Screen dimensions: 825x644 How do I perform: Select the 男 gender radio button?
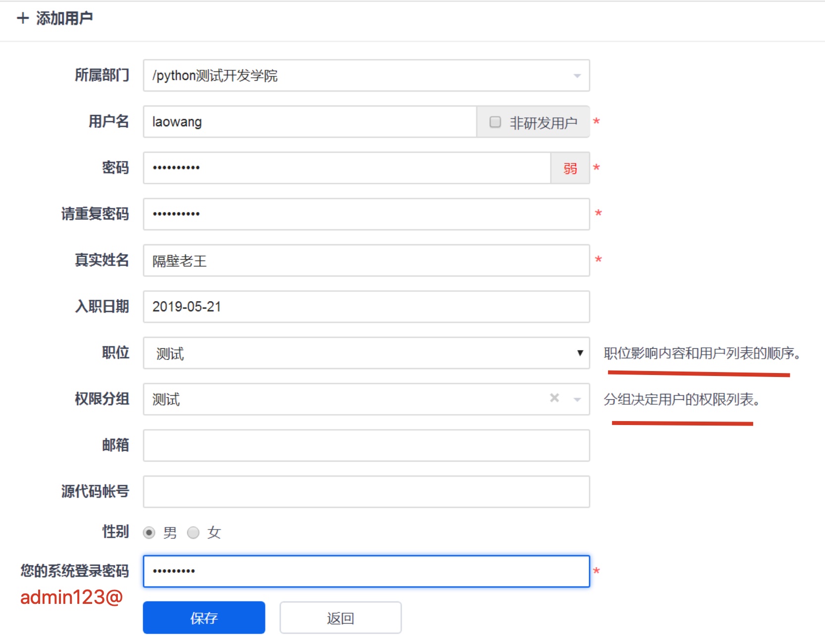click(x=149, y=533)
